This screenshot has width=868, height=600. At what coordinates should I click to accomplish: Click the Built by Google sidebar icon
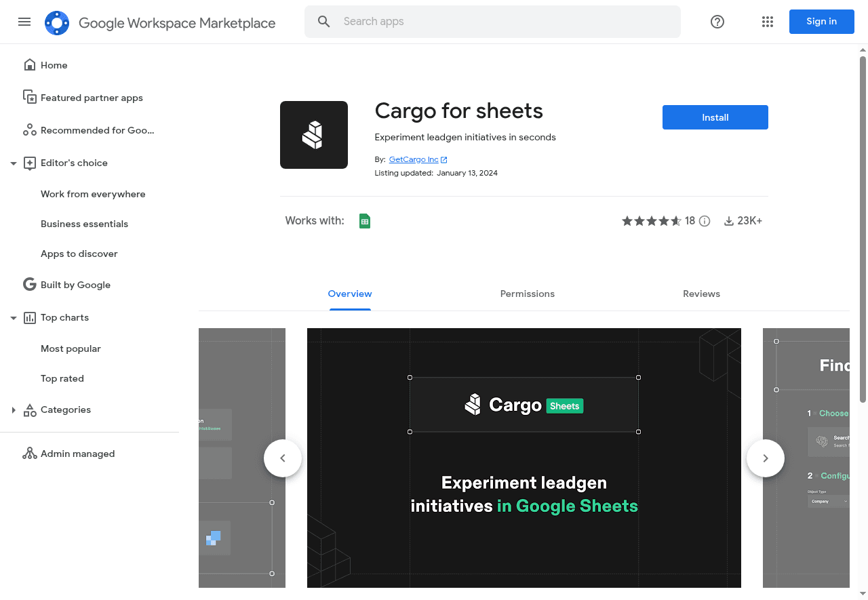point(29,284)
